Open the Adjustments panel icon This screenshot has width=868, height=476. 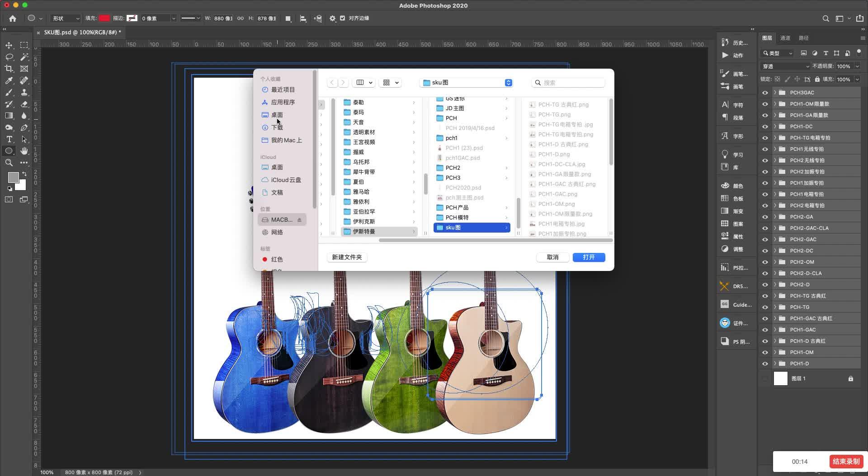725,249
